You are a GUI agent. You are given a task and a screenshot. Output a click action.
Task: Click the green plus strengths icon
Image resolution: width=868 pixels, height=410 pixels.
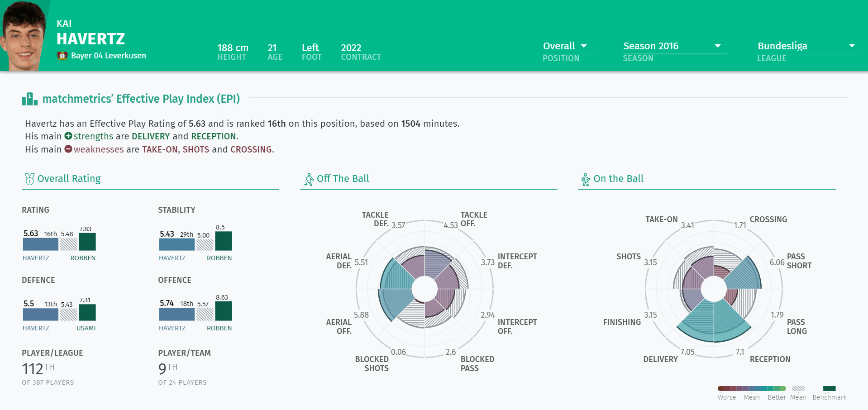coord(68,136)
